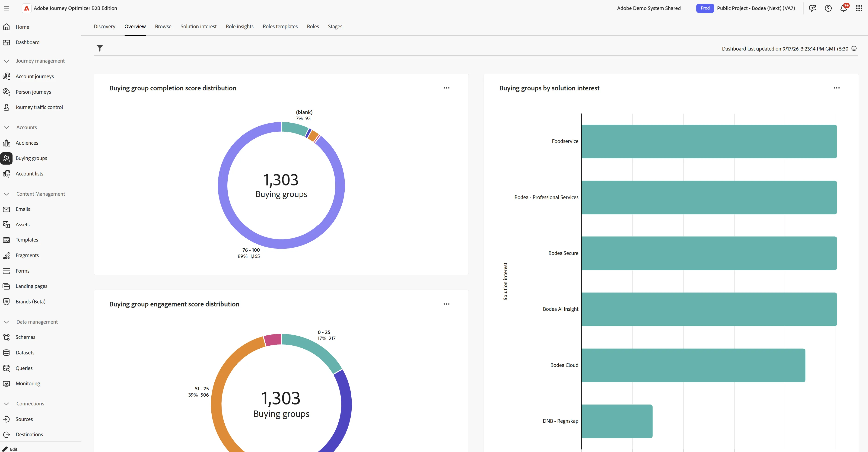Open completion score distribution options menu
868x452 pixels.
(446, 88)
